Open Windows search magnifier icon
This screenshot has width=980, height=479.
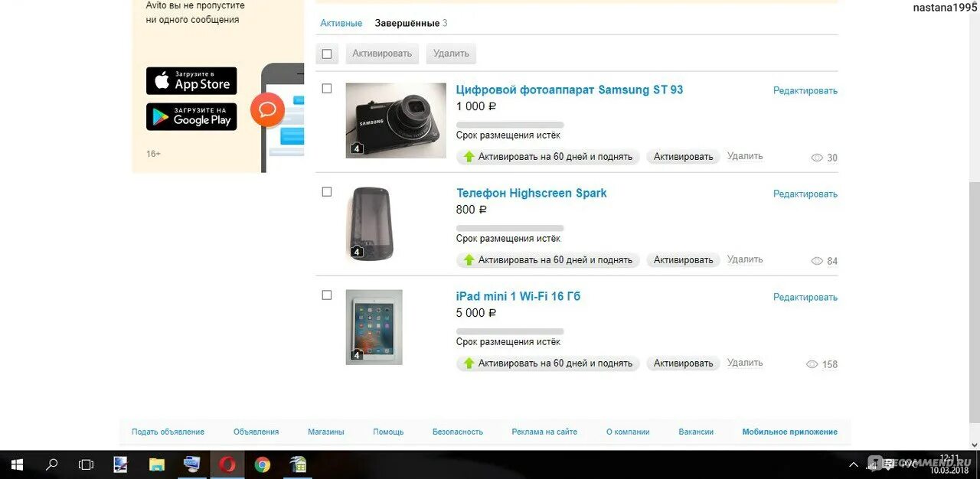[52, 464]
